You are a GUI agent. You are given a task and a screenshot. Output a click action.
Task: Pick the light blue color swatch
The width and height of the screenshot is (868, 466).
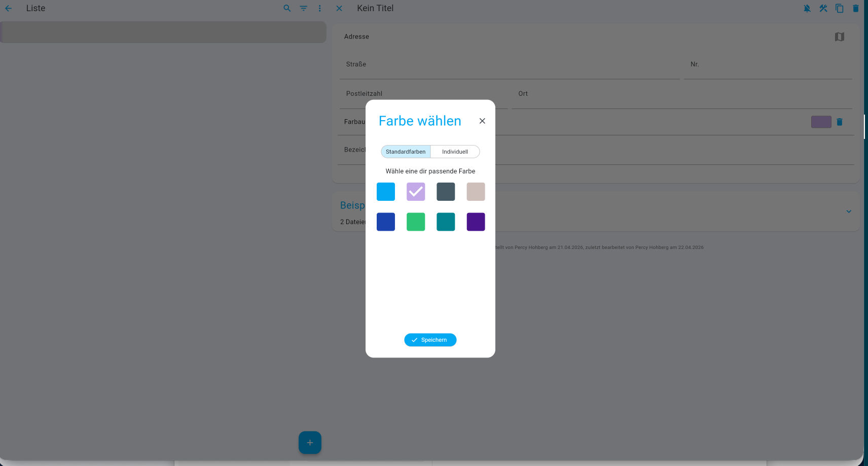pos(386,192)
